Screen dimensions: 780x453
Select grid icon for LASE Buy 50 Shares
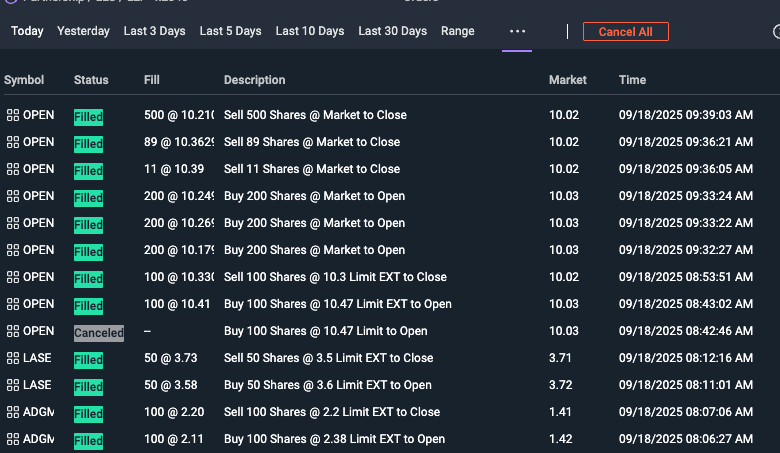click(x=13, y=385)
